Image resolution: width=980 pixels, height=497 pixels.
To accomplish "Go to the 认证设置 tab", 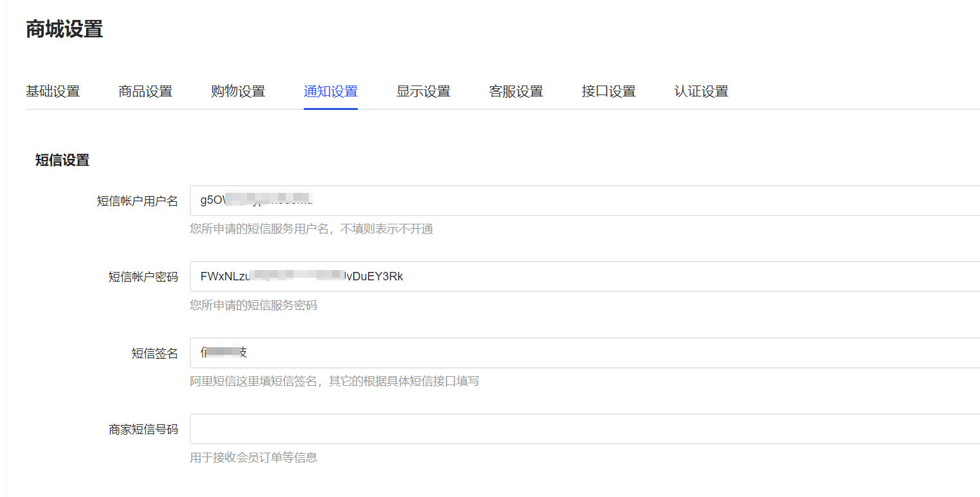I will [701, 91].
